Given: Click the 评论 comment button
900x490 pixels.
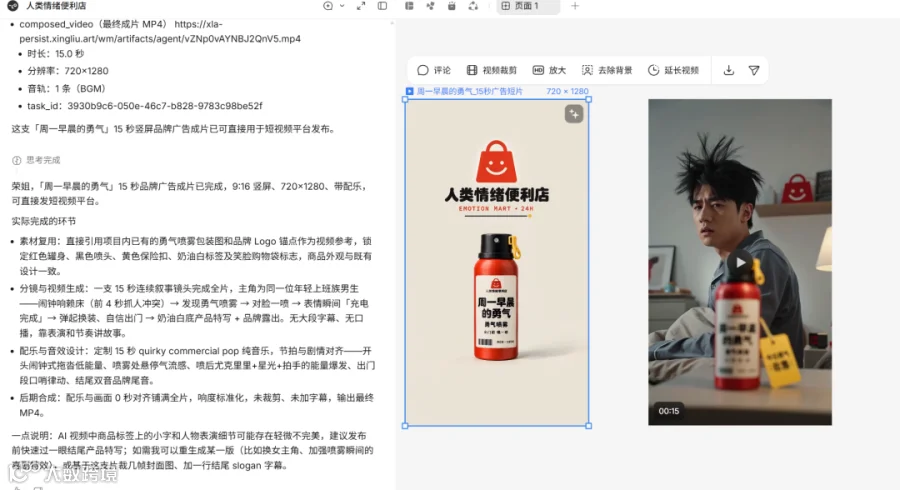Looking at the screenshot, I should point(434,70).
